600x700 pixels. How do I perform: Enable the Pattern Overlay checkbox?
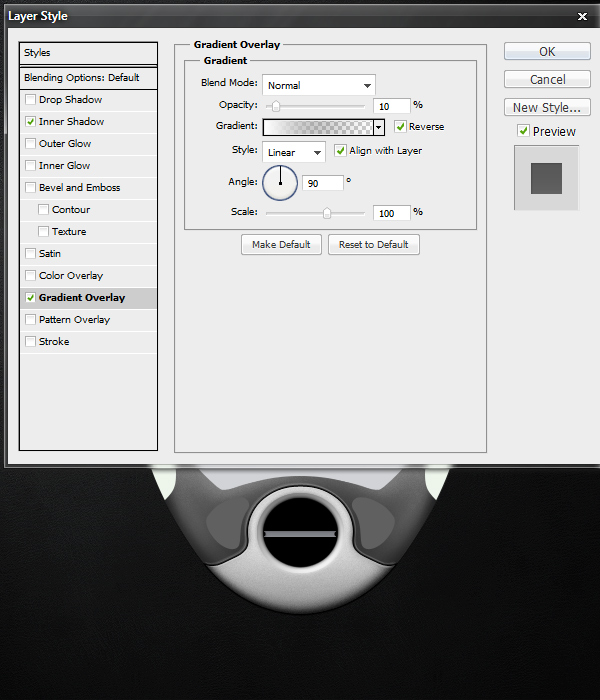pos(30,320)
